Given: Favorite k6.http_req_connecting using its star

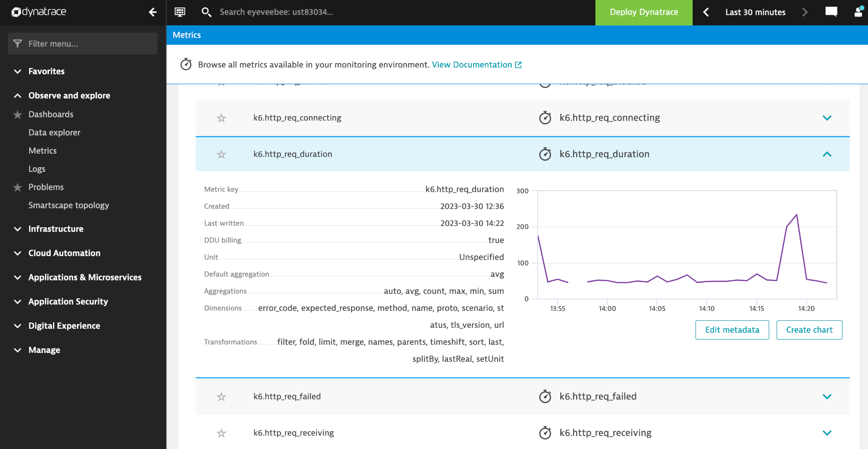Looking at the screenshot, I should 222,118.
